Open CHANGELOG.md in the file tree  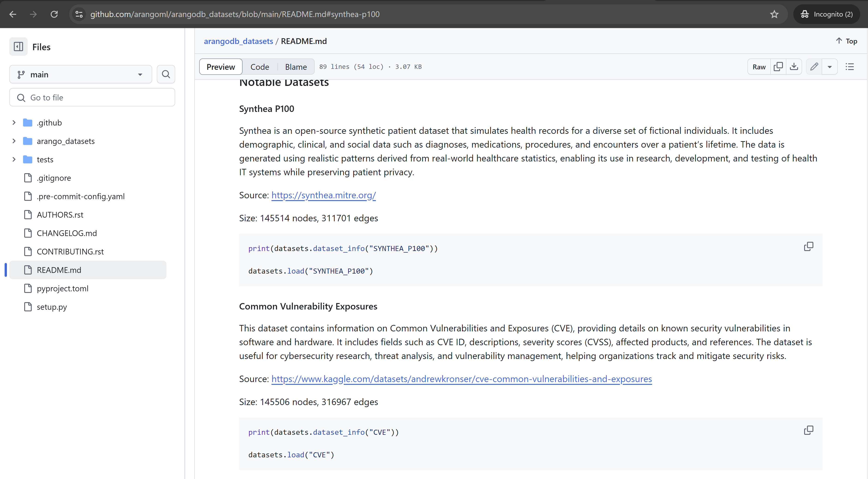tap(67, 233)
